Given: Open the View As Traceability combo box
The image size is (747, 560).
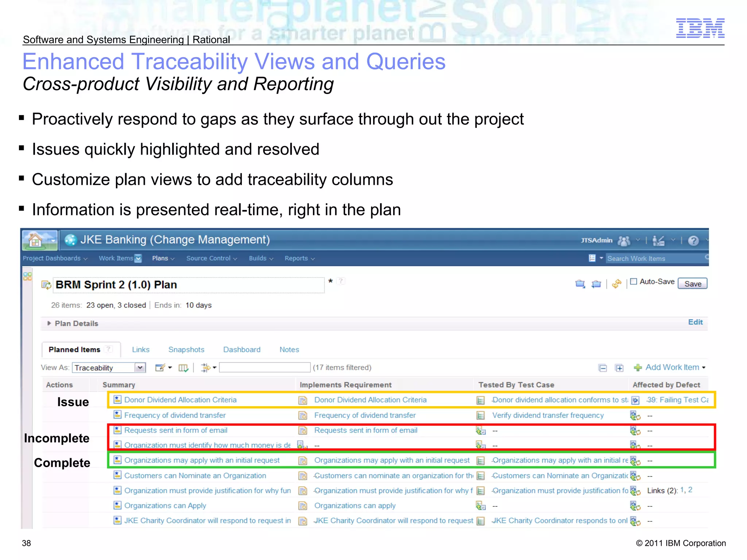Looking at the screenshot, I should 109,367.
